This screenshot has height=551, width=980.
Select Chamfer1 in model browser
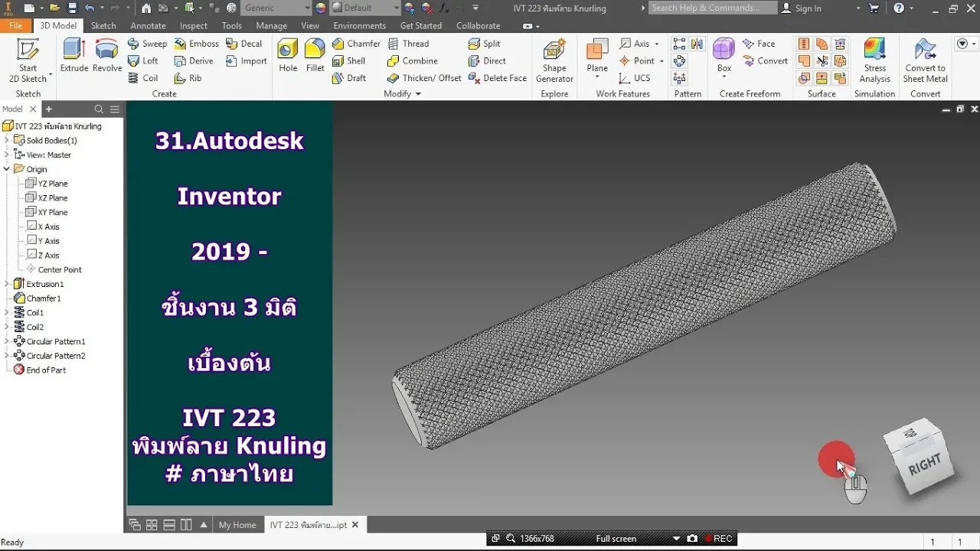37,298
